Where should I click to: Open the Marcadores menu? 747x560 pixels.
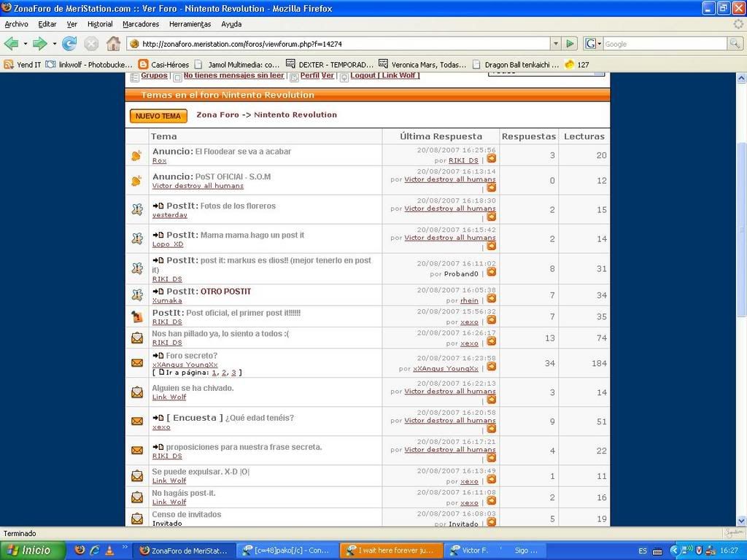click(x=141, y=24)
